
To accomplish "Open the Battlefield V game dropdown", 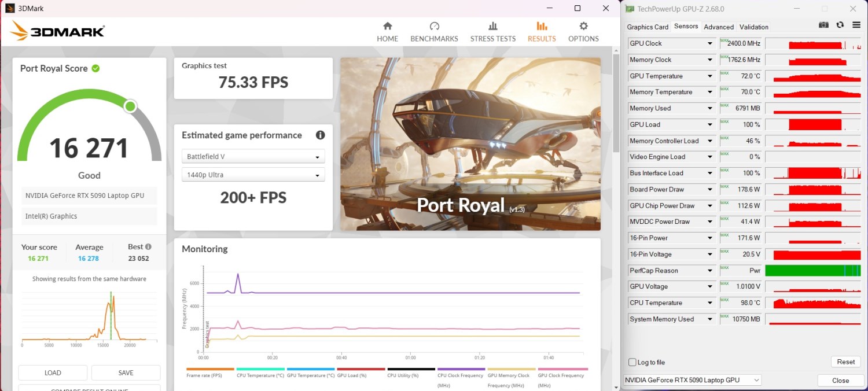I will pos(253,157).
